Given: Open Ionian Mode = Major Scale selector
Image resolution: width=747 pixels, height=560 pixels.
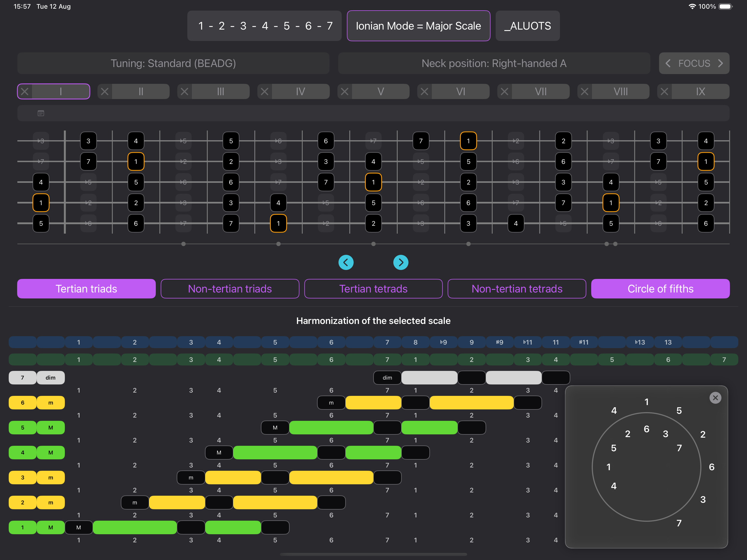Looking at the screenshot, I should click(x=418, y=26).
